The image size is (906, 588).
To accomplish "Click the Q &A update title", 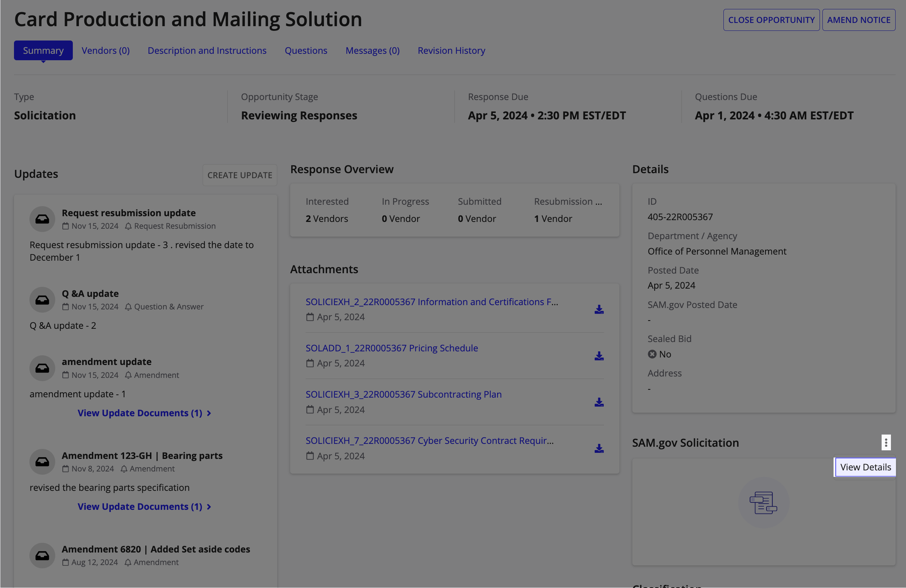I will pos(90,293).
